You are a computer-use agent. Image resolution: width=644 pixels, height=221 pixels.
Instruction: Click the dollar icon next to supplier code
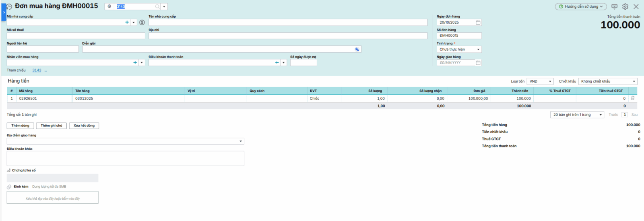(142, 23)
